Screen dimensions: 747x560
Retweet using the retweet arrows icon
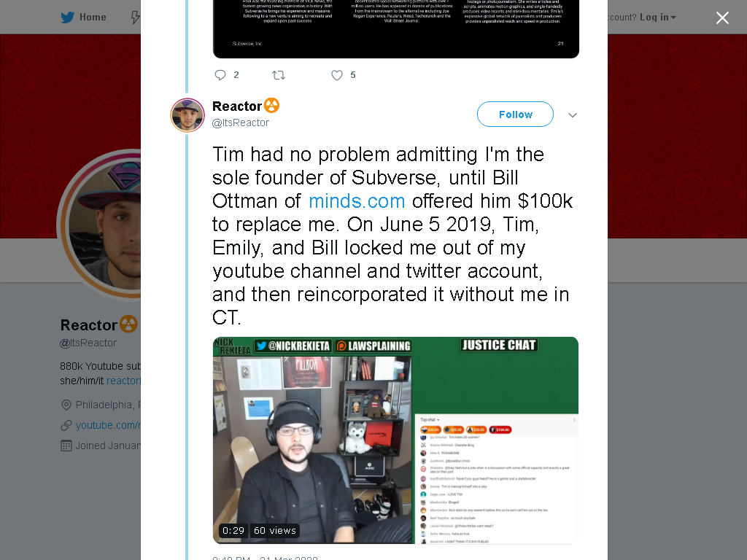pos(279,75)
